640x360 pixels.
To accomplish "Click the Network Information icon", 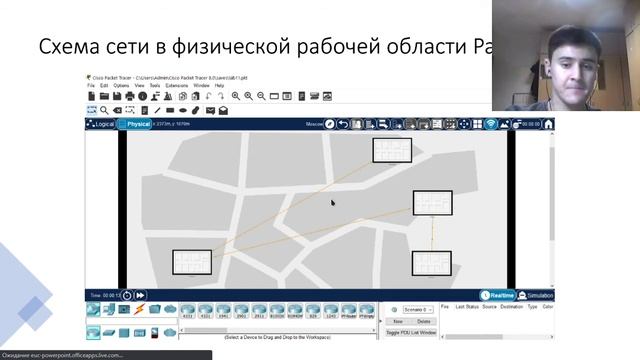I will point(142,96).
